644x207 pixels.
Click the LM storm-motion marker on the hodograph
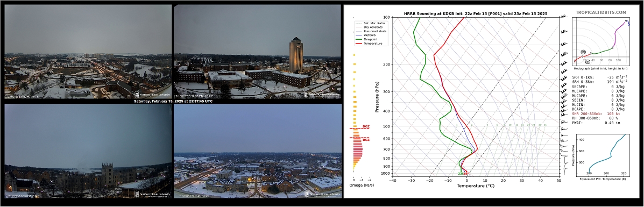click(583, 52)
